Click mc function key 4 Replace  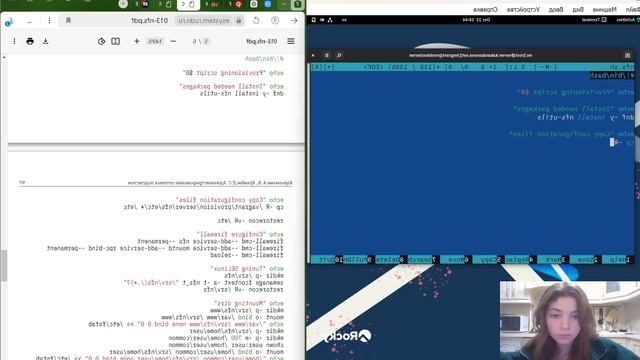point(520,260)
